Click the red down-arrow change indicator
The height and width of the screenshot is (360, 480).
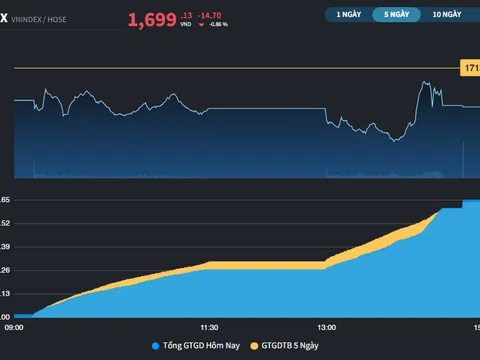click(x=201, y=25)
